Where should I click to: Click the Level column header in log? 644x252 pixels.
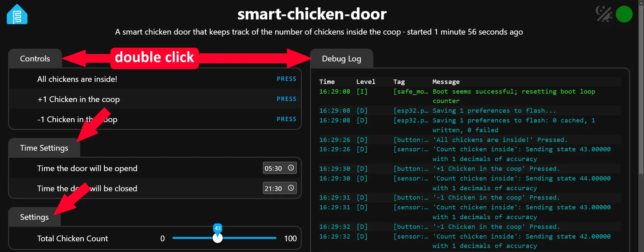click(366, 82)
